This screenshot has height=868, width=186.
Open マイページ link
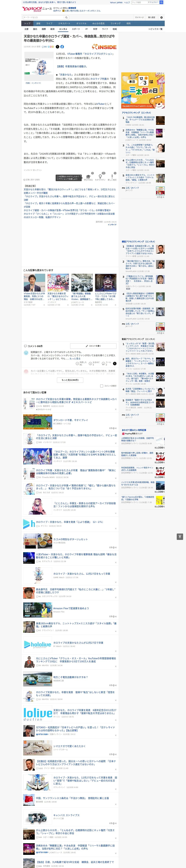(139, 18)
